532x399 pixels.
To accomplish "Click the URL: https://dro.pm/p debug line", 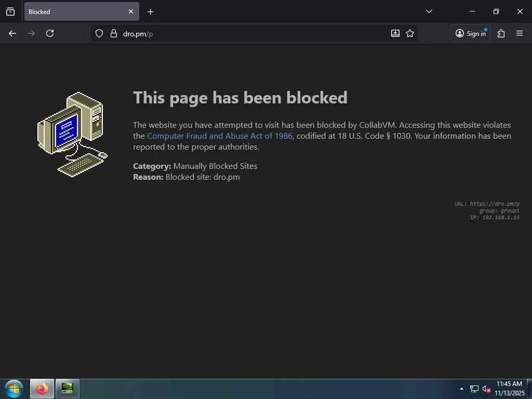I will (487, 204).
